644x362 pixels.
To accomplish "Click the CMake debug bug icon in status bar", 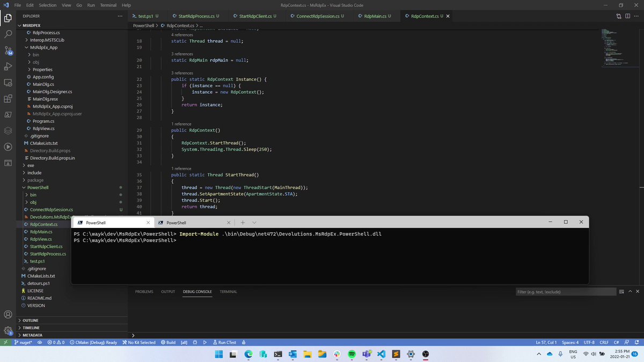I will click(x=195, y=342).
